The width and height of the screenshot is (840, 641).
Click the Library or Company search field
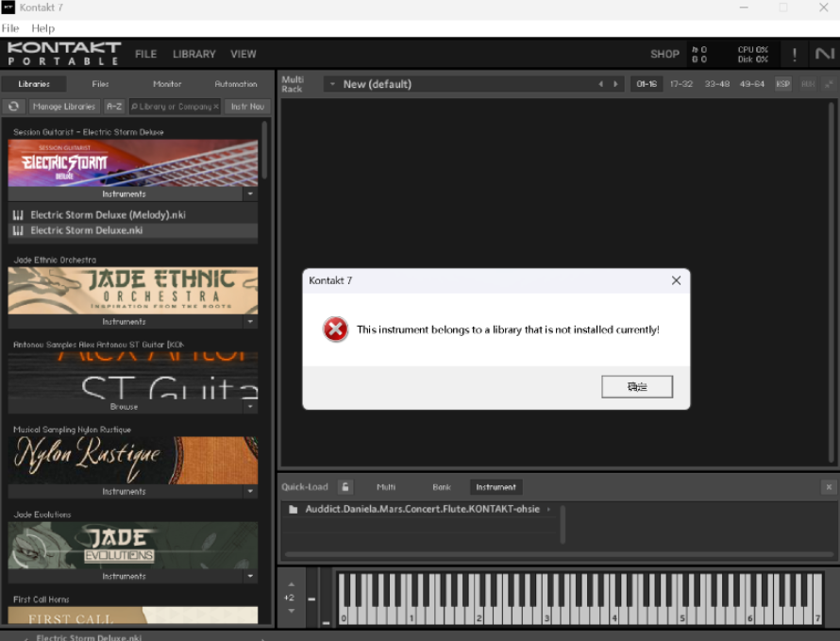(x=175, y=107)
